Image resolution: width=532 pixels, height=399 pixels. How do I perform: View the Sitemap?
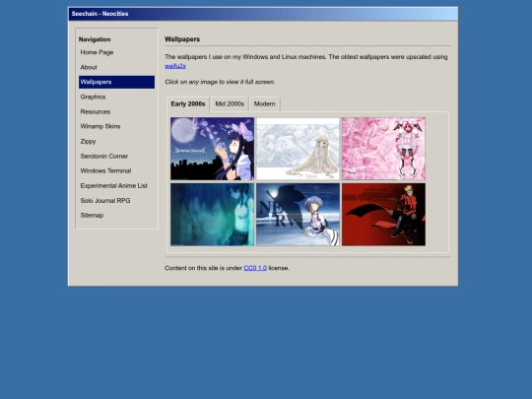point(116,215)
